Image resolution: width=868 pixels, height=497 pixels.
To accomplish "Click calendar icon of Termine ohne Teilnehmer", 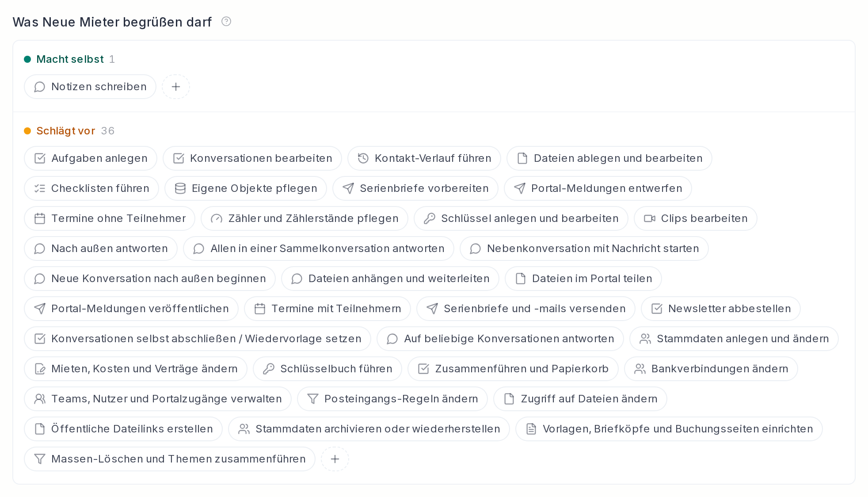I will coord(40,218).
